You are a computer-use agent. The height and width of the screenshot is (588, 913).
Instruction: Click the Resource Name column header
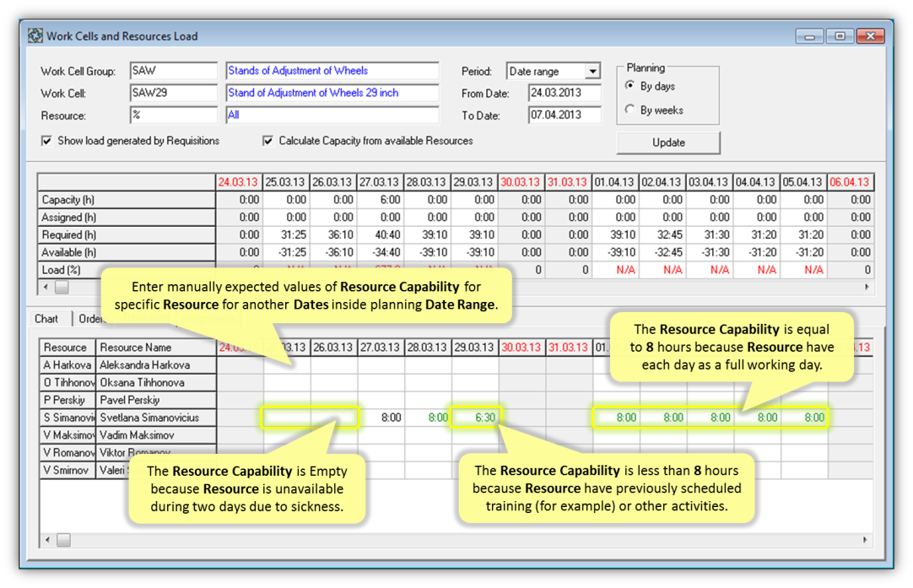pyautogui.click(x=155, y=348)
